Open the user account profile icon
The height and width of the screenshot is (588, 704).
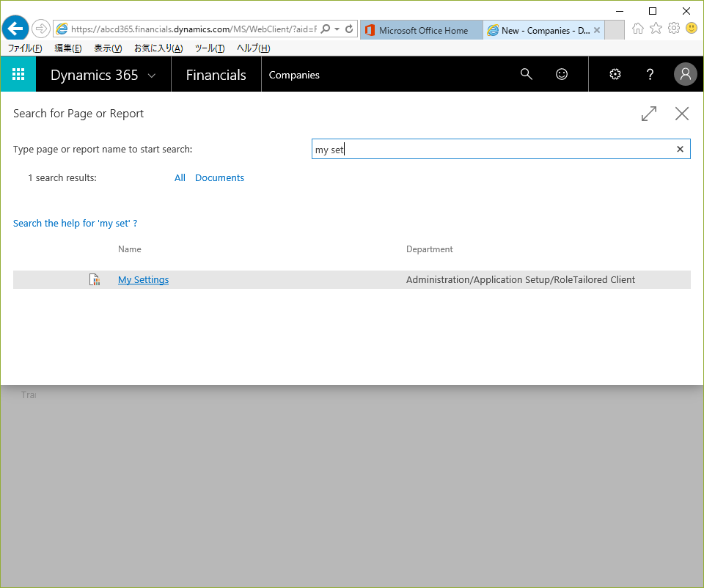click(685, 74)
